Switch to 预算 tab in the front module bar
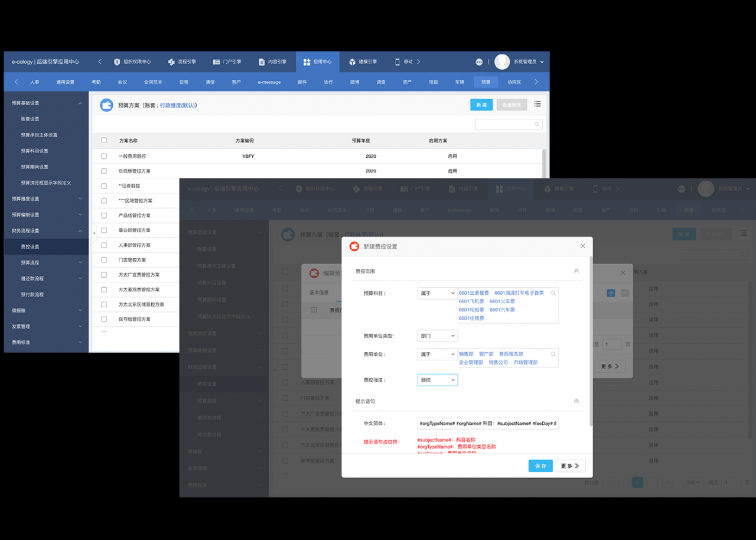756x540 pixels. point(485,82)
